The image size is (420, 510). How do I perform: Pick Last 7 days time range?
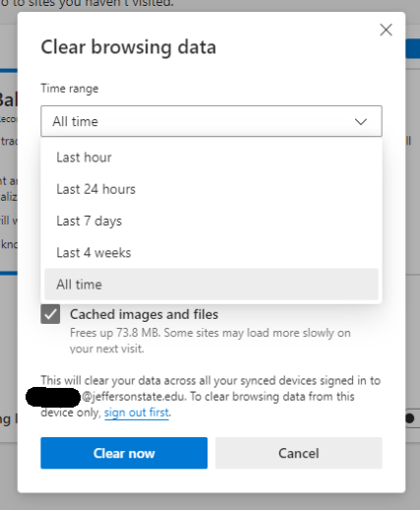coord(211,221)
